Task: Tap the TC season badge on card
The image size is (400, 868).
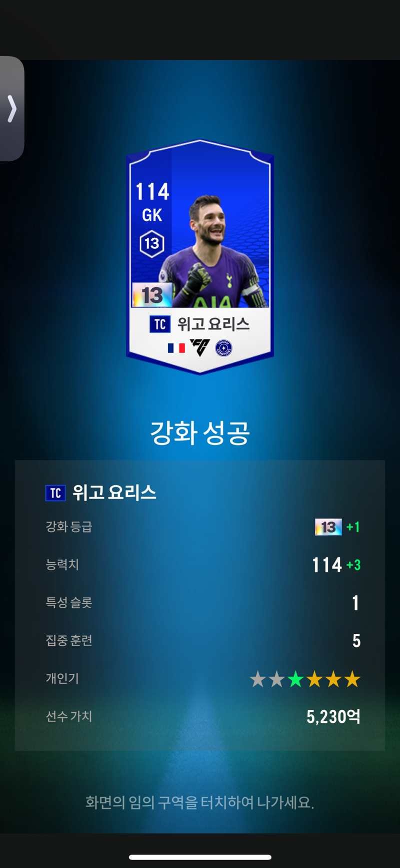Action: 160,324
